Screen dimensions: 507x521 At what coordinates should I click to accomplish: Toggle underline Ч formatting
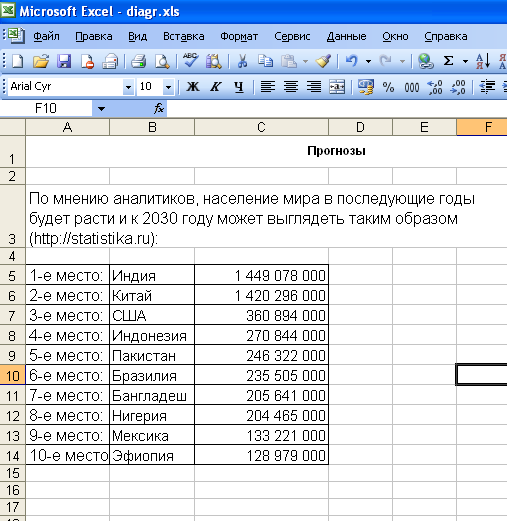(x=239, y=87)
